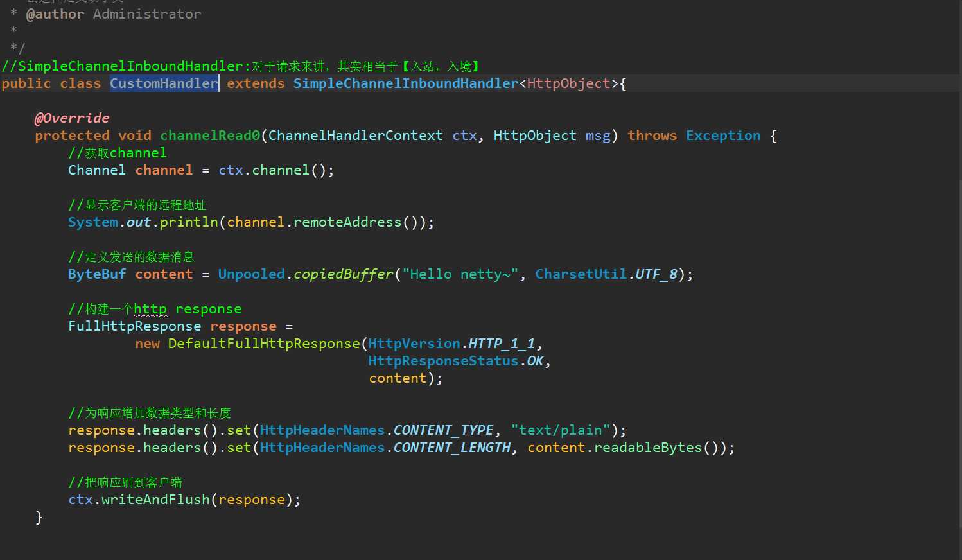Click ChannelHandlerContext parameter type

click(x=356, y=136)
